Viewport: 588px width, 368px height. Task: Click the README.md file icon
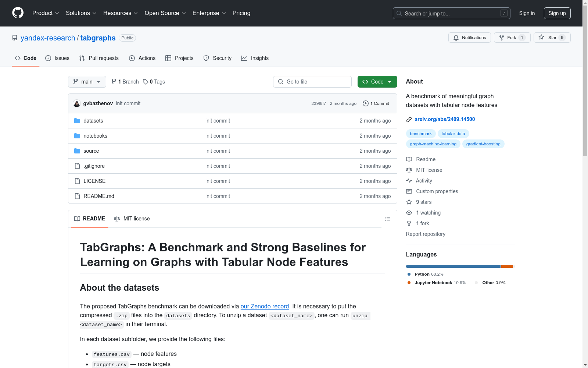click(77, 196)
